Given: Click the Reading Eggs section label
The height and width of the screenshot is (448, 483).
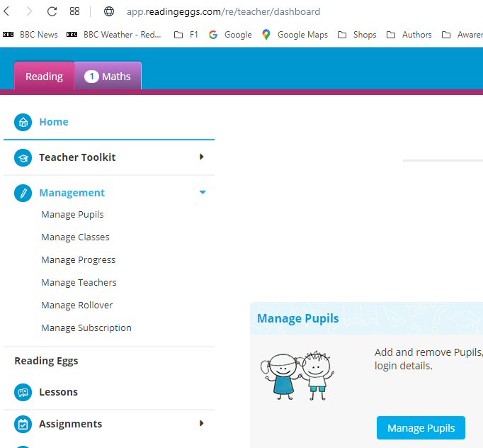Looking at the screenshot, I should 46,361.
